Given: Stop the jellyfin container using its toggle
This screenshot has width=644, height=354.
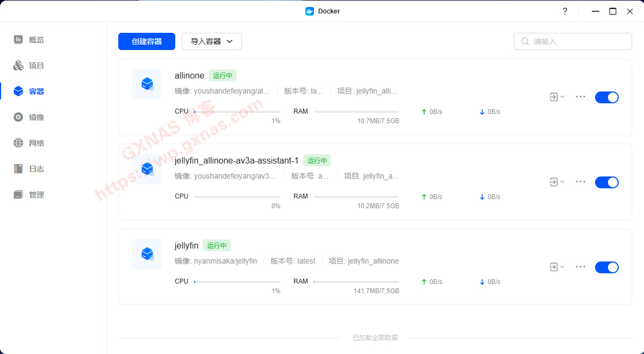Looking at the screenshot, I should [x=606, y=267].
